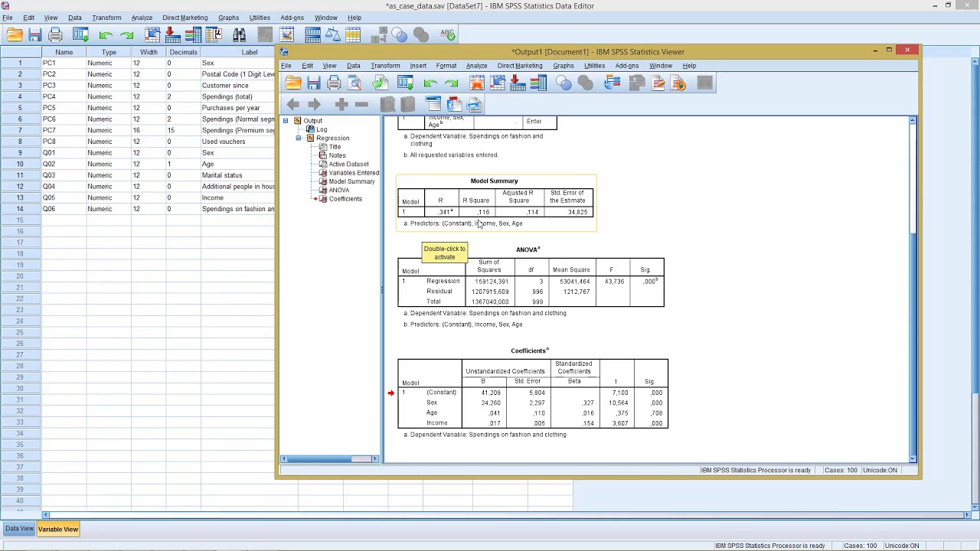
Task: Click row number 7 header
Action: click(21, 130)
